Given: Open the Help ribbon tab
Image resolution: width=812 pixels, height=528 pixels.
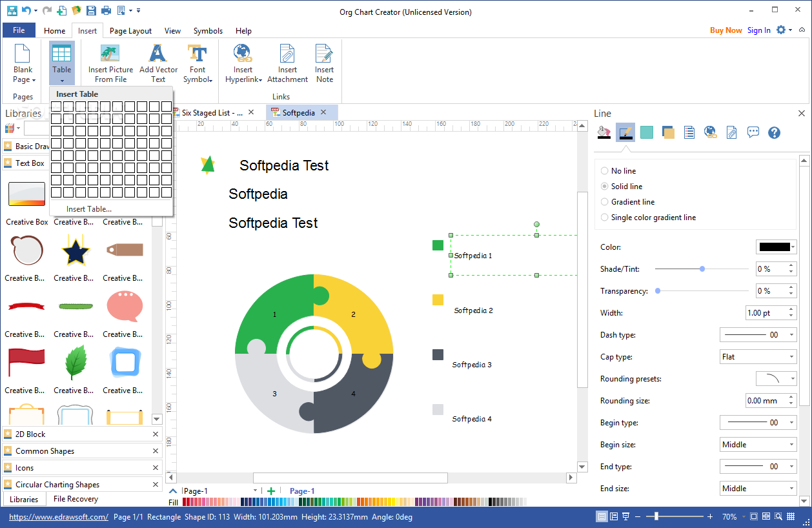Looking at the screenshot, I should pos(243,31).
